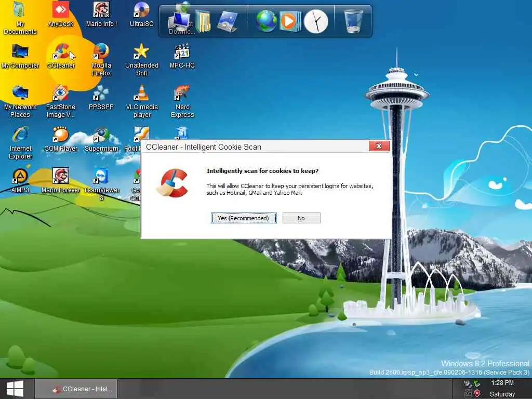Click No in the cookie scan dialog
Image resolution: width=532 pixels, height=399 pixels.
[x=301, y=218]
